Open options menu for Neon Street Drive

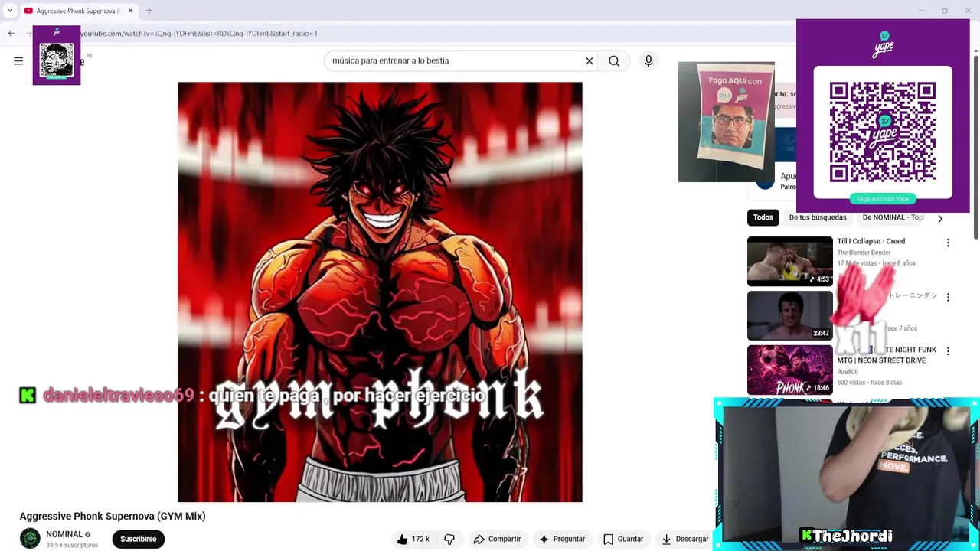(948, 351)
